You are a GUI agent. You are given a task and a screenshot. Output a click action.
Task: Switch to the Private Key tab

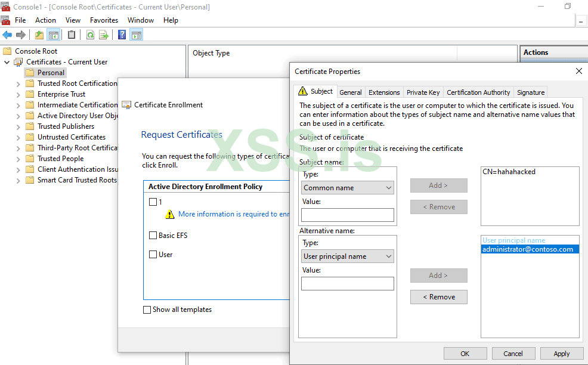coord(423,92)
